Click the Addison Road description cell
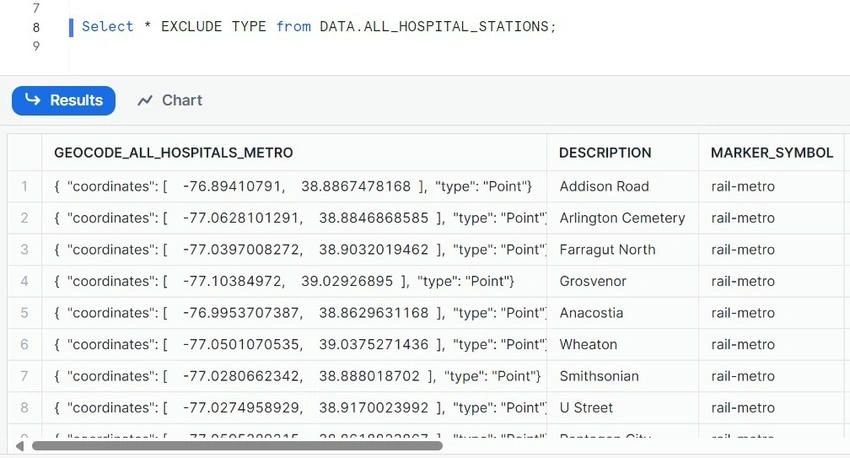Screen dimensions: 850x458 pyautogui.click(x=622, y=186)
